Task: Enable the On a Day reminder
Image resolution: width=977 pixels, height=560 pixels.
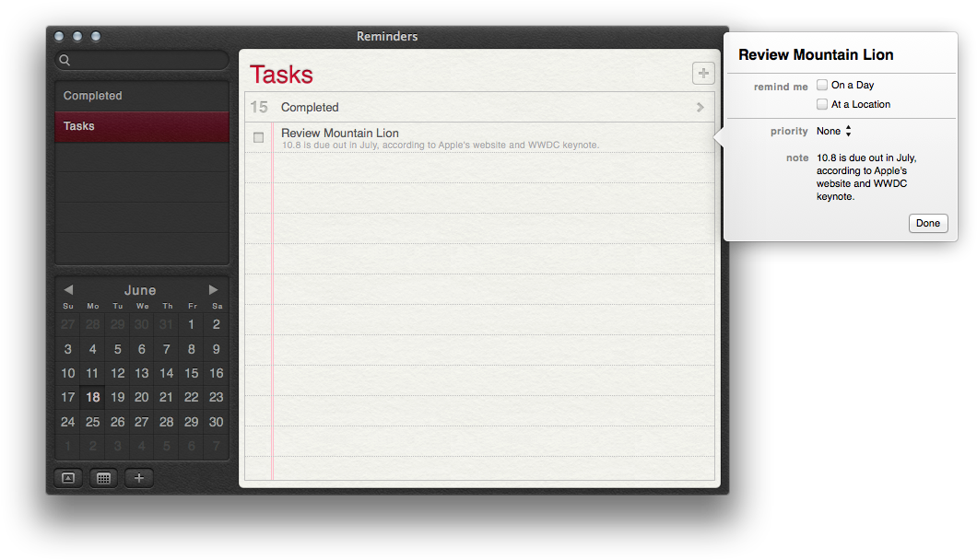Action: point(822,85)
